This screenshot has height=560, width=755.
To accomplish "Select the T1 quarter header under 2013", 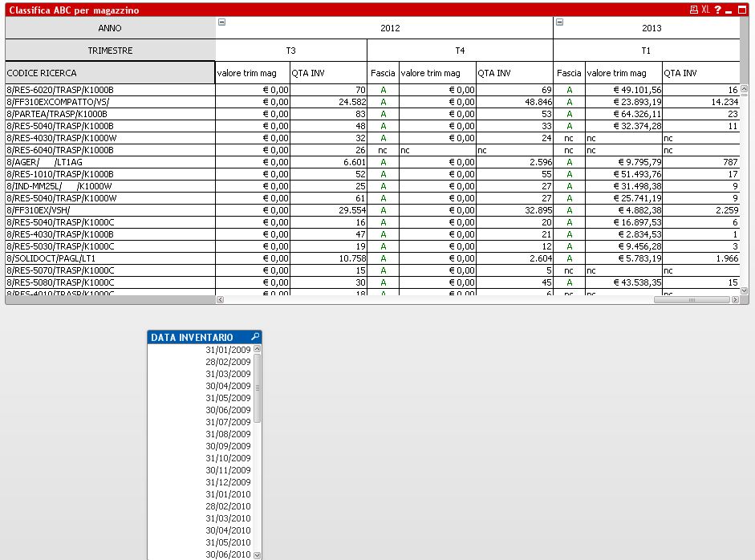I will (646, 51).
